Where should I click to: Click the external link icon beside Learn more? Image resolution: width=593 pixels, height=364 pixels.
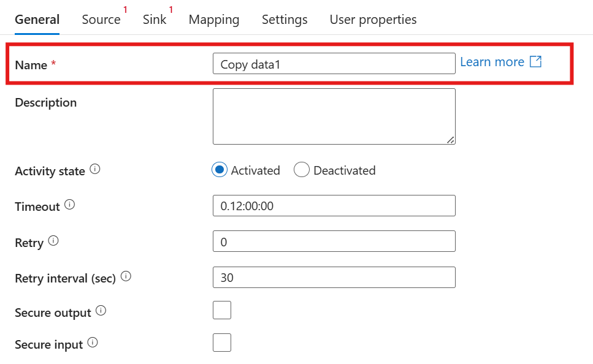point(535,62)
